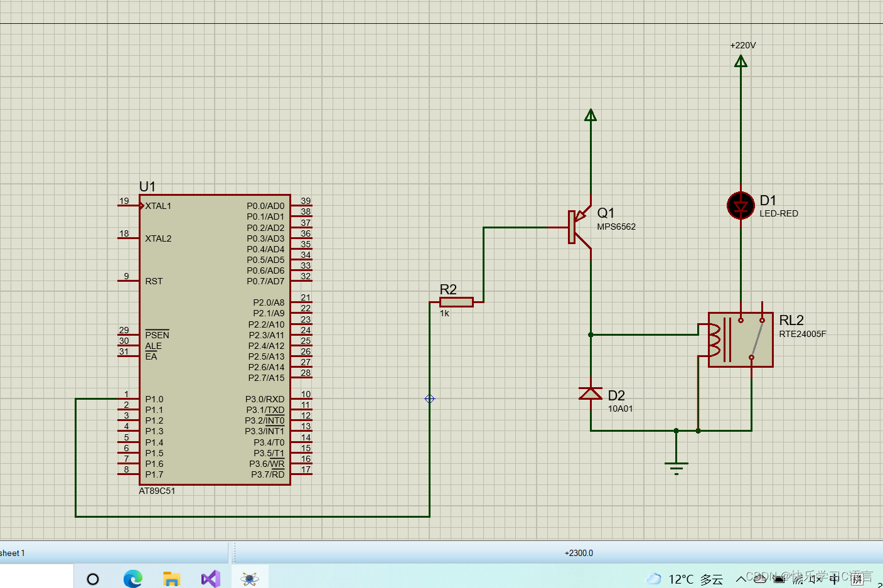Switch the 拼 input method mode
The width and height of the screenshot is (883, 588).
(857, 579)
